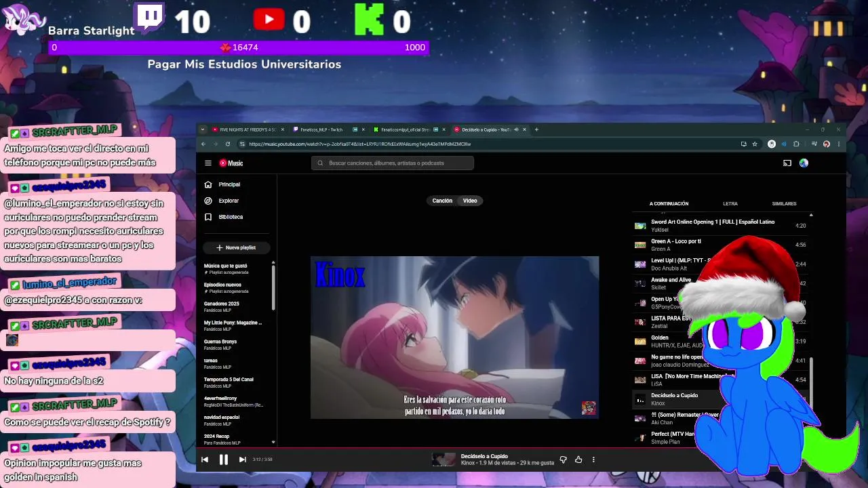This screenshot has width=868, height=488.
Task: Open the YouTube Music hamburger menu
Action: tap(208, 163)
